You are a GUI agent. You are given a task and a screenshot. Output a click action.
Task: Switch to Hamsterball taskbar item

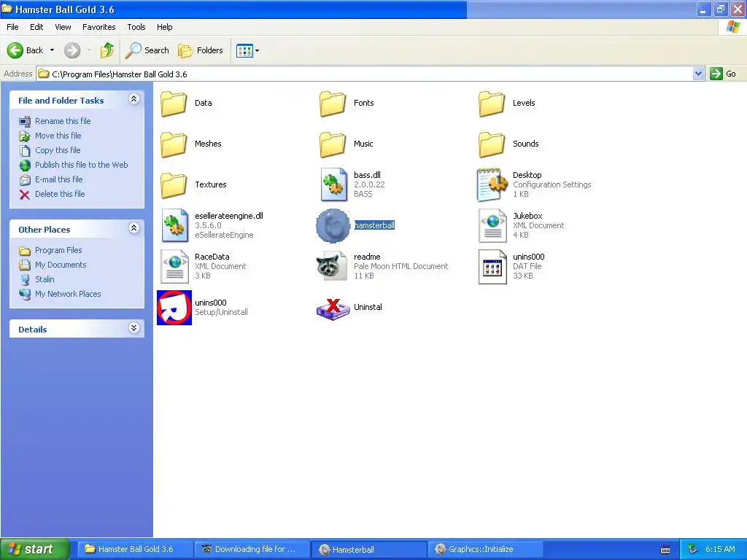(368, 550)
